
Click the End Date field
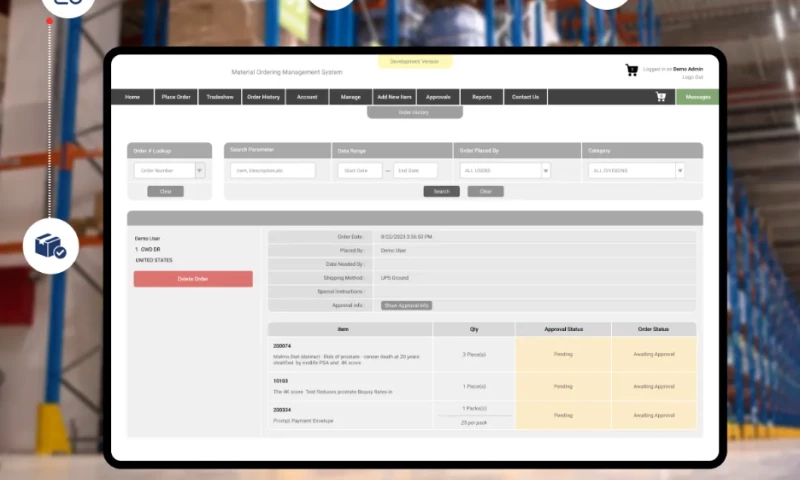point(415,170)
